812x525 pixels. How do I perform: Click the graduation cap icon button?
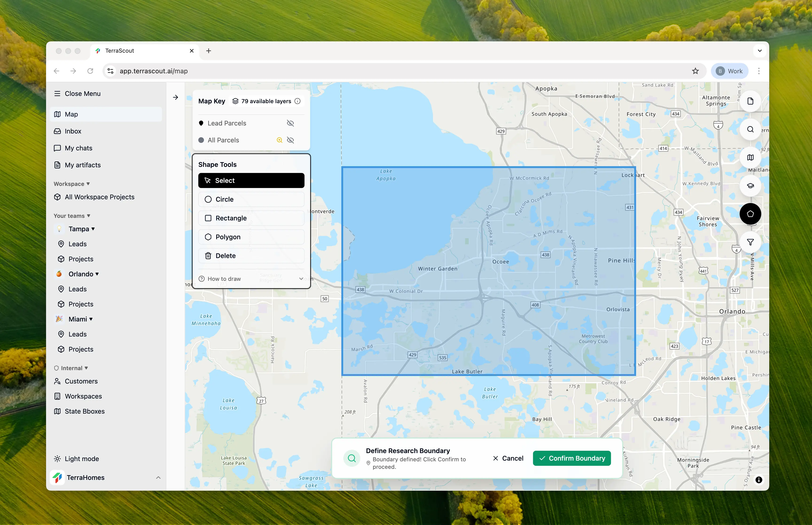tap(750, 186)
